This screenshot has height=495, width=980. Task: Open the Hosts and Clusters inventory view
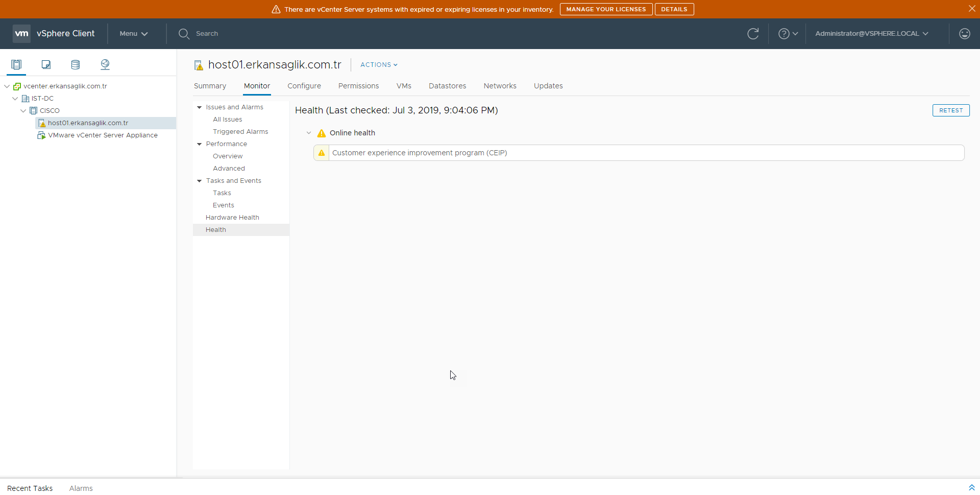point(16,64)
